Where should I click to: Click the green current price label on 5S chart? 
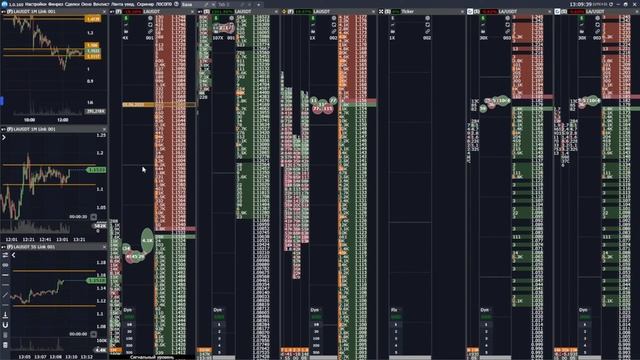tap(96, 280)
